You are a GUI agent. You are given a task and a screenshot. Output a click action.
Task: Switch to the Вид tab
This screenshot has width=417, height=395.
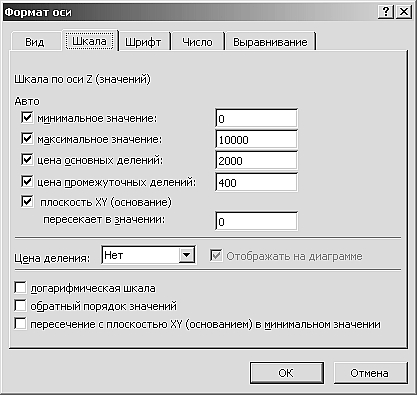[x=35, y=42]
